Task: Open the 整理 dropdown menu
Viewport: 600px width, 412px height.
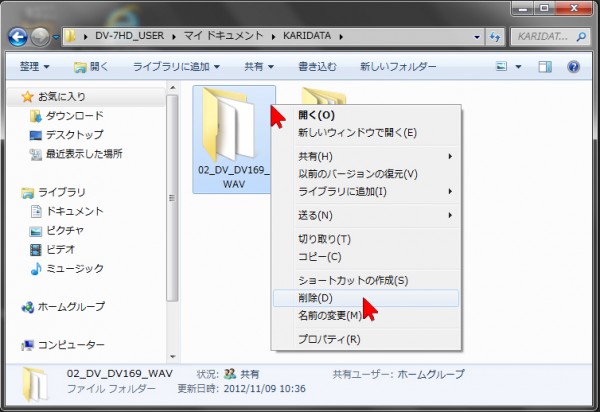Action: click(39, 67)
